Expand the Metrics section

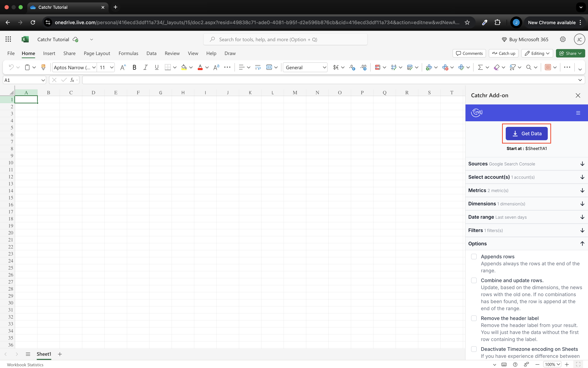coord(527,190)
